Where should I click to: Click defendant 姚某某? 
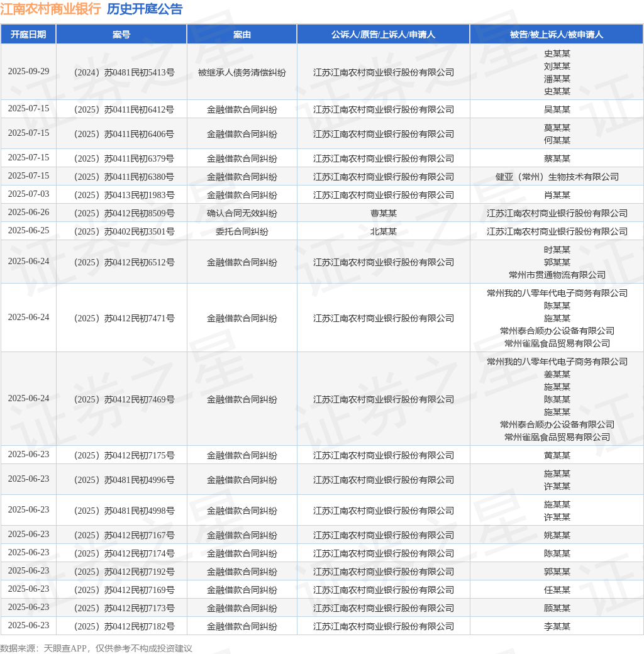pos(557,536)
